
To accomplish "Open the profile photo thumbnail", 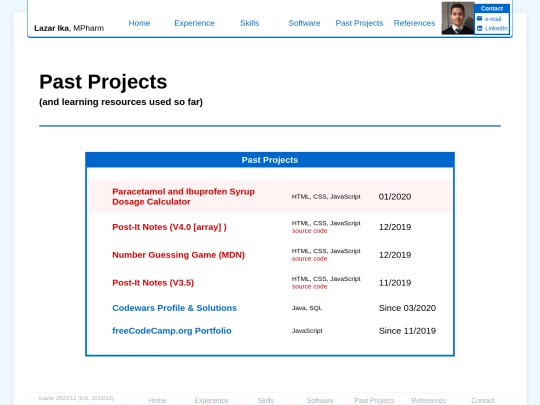I will [458, 18].
